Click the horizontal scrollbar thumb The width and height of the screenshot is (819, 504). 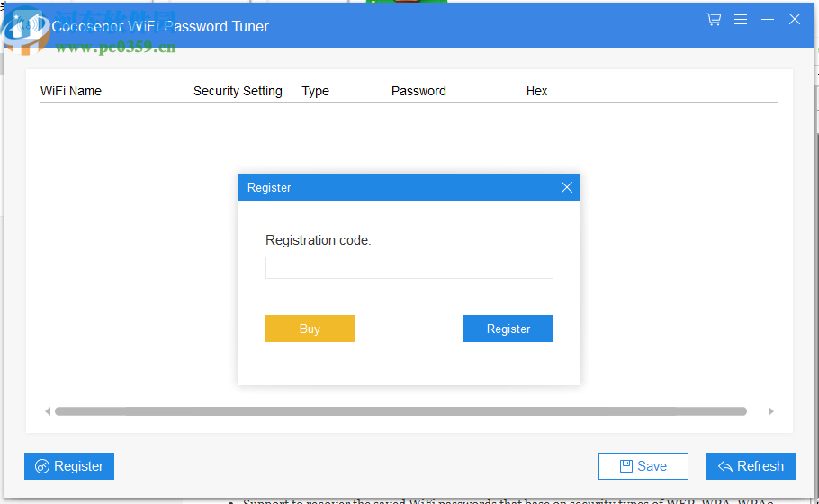400,411
